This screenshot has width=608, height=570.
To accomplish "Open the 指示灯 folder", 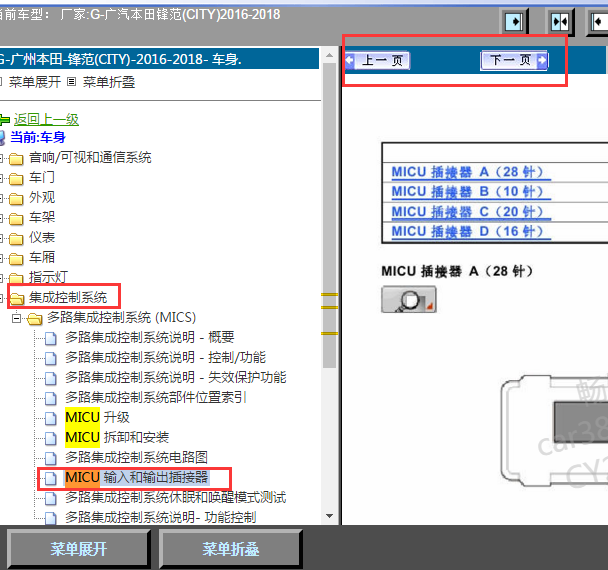I will pyautogui.click(x=48, y=277).
